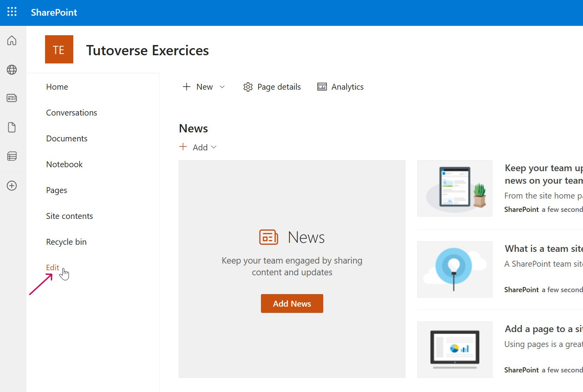Open the Tutoverse Exercices site title

147,51
